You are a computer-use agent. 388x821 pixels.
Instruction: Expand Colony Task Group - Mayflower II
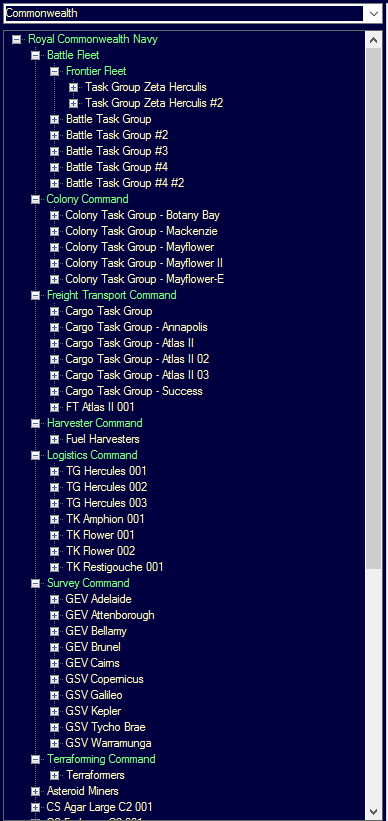pos(54,263)
